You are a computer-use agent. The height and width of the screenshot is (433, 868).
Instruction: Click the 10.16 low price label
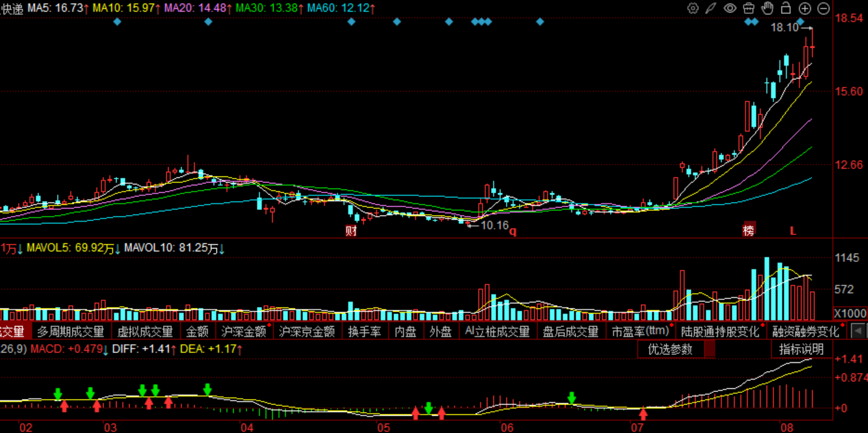pos(494,225)
